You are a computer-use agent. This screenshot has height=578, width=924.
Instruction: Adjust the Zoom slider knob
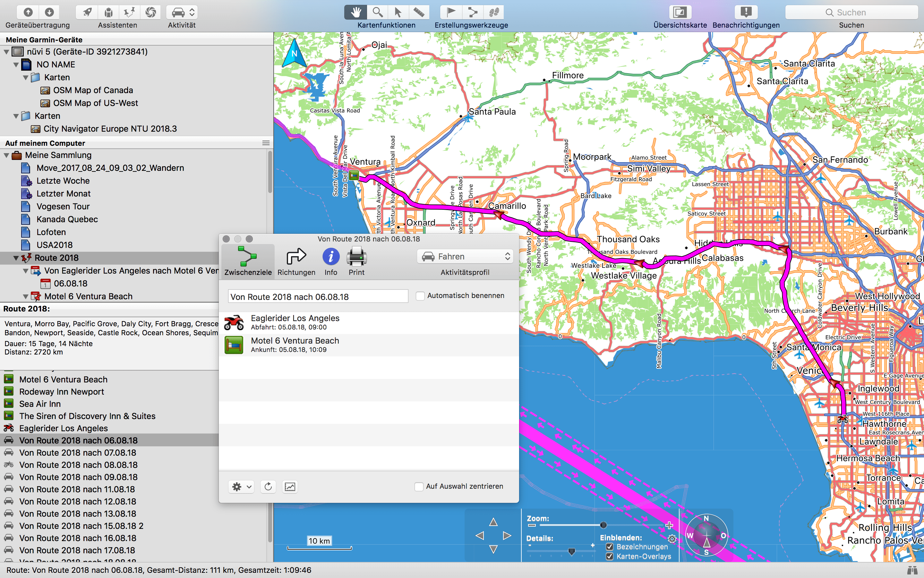coord(603,525)
